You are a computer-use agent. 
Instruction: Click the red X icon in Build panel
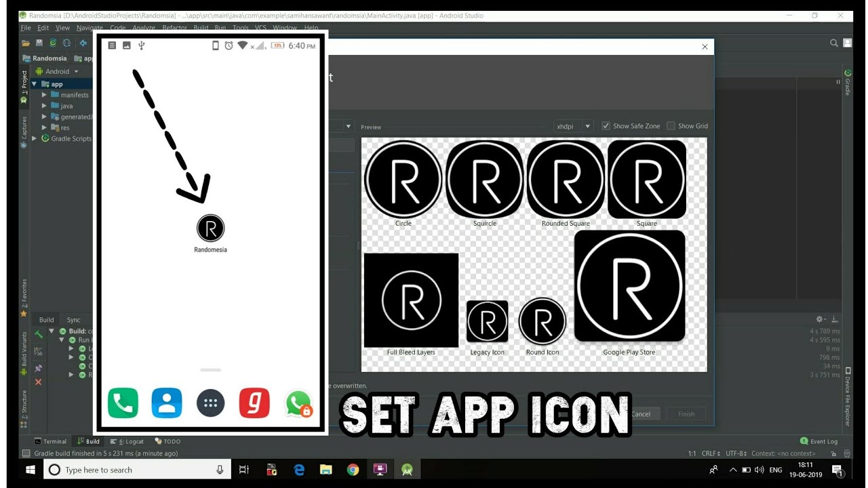tap(39, 382)
